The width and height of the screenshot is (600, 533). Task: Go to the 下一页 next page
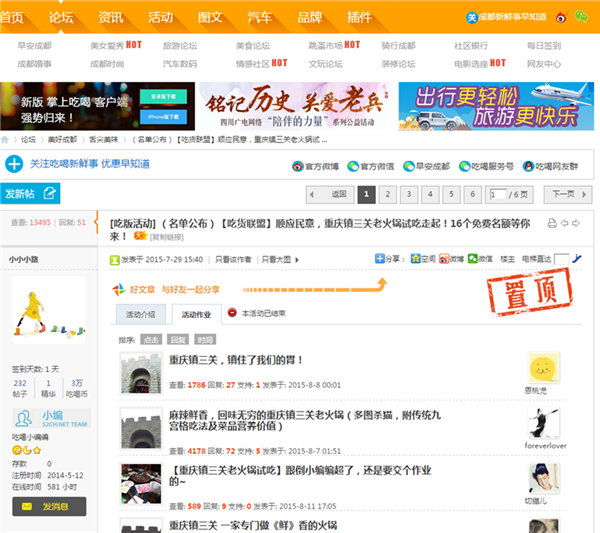pos(568,194)
